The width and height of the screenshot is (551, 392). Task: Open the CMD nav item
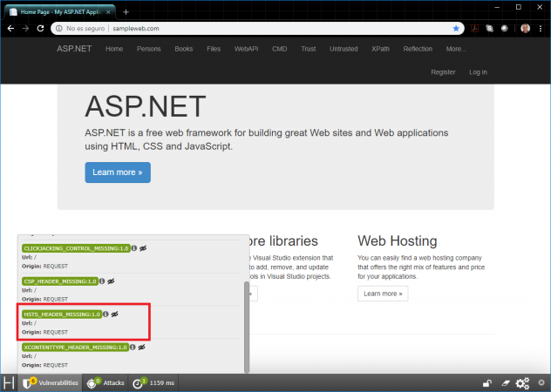(279, 49)
